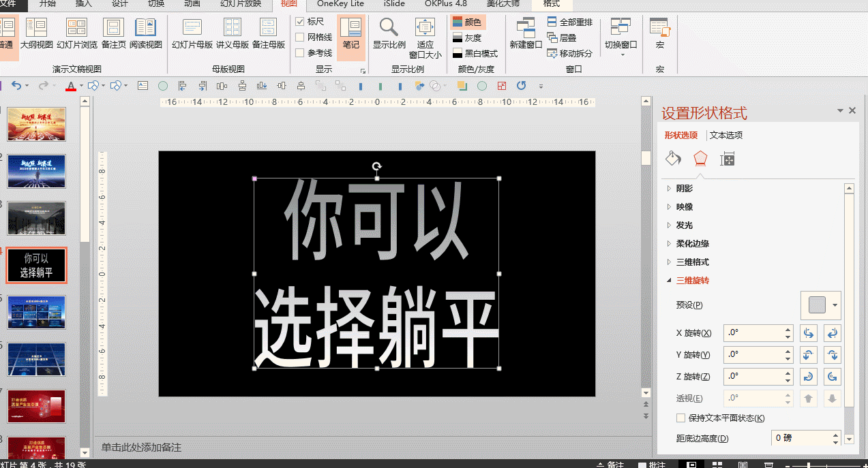This screenshot has height=468, width=868.
Task: Select Shape Options (形状选项) tab
Action: point(681,135)
